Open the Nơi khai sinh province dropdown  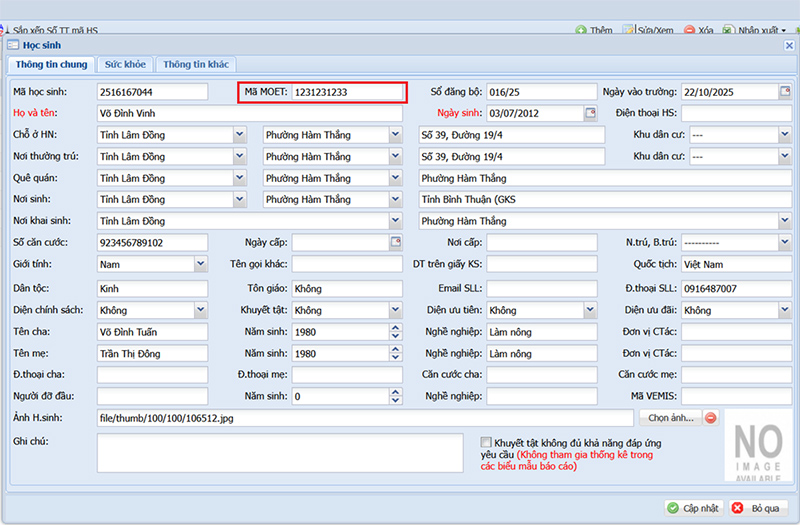click(395, 221)
